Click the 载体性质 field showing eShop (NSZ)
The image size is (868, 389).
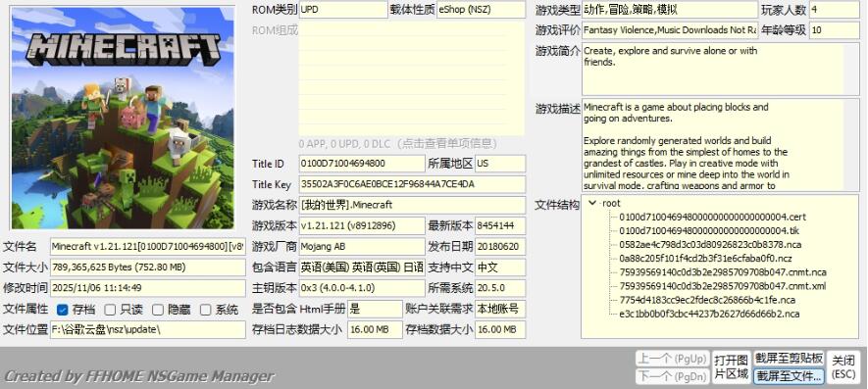[x=481, y=10]
